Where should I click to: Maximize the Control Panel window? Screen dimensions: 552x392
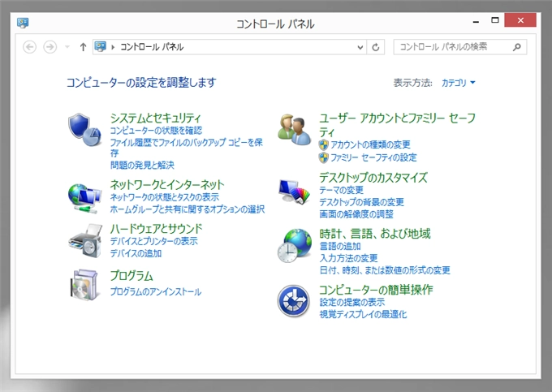click(495, 20)
